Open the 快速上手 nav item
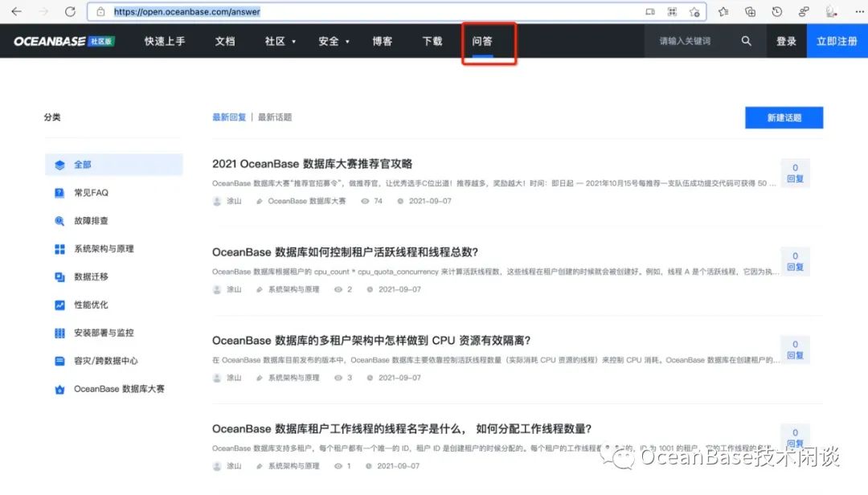The height and width of the screenshot is (495, 868). pyautogui.click(x=165, y=41)
